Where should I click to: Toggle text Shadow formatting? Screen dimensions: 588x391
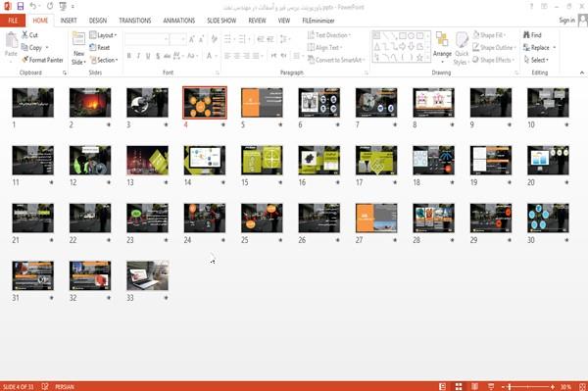click(x=158, y=56)
